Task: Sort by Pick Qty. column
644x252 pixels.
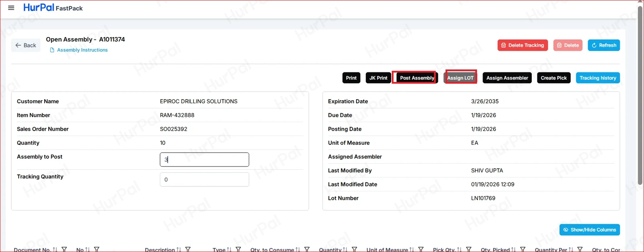Action: point(459,250)
